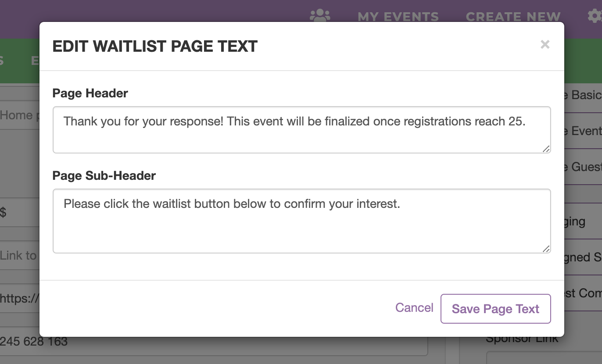Expand the Event section in right sidebar

[x=583, y=131]
